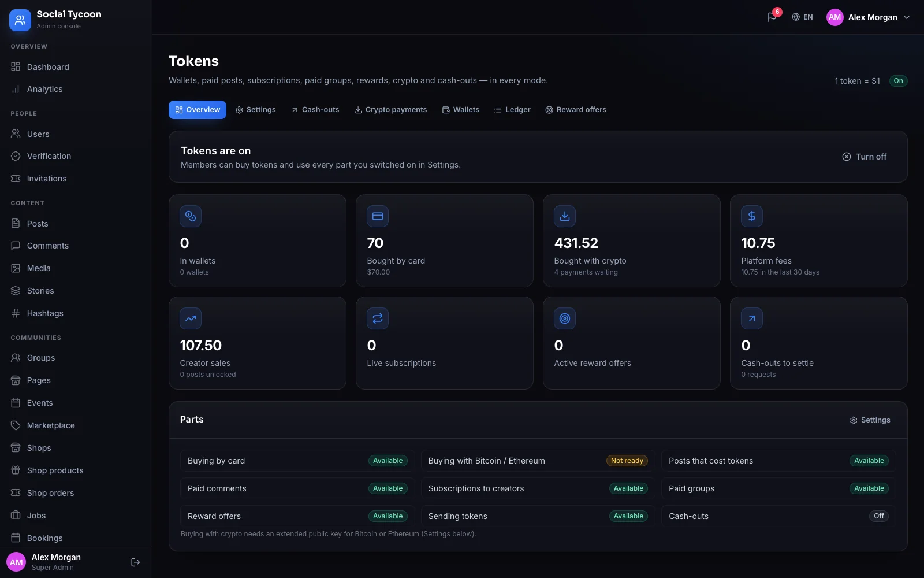924x578 pixels.
Task: Click the Active reward offers target icon
Action: click(x=565, y=318)
